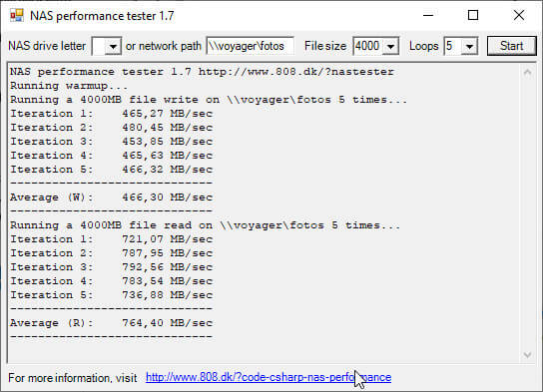Open the File size dropdown arrow
The image size is (543, 392).
point(390,46)
